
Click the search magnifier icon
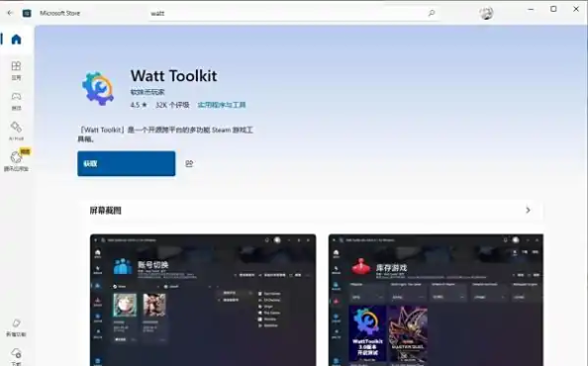(x=432, y=13)
